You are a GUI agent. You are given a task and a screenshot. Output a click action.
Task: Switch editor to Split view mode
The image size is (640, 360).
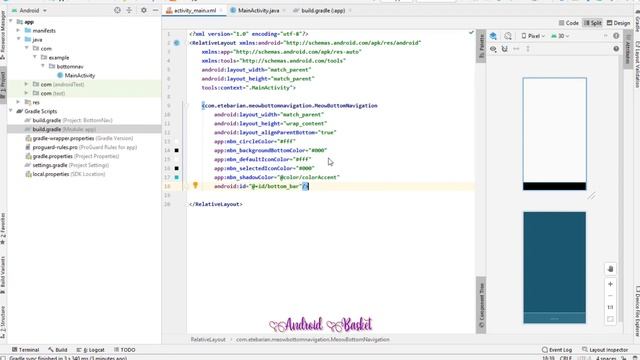coord(593,23)
